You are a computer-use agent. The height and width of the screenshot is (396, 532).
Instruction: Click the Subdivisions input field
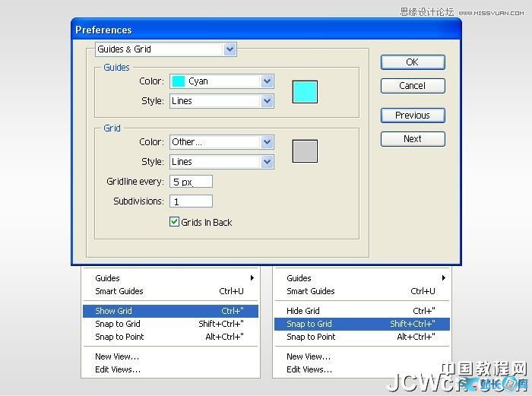pyautogui.click(x=191, y=201)
